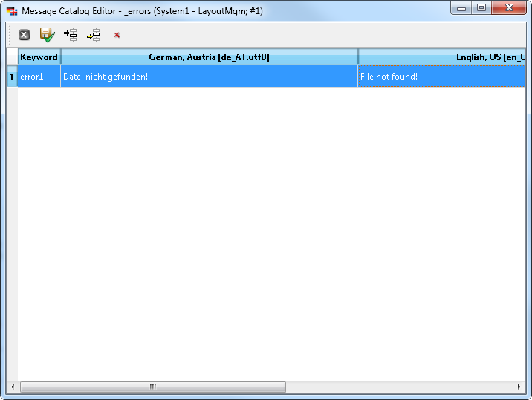Maximize the Message Catalog Editor window
The height and width of the screenshot is (400, 532).
coord(481,8)
